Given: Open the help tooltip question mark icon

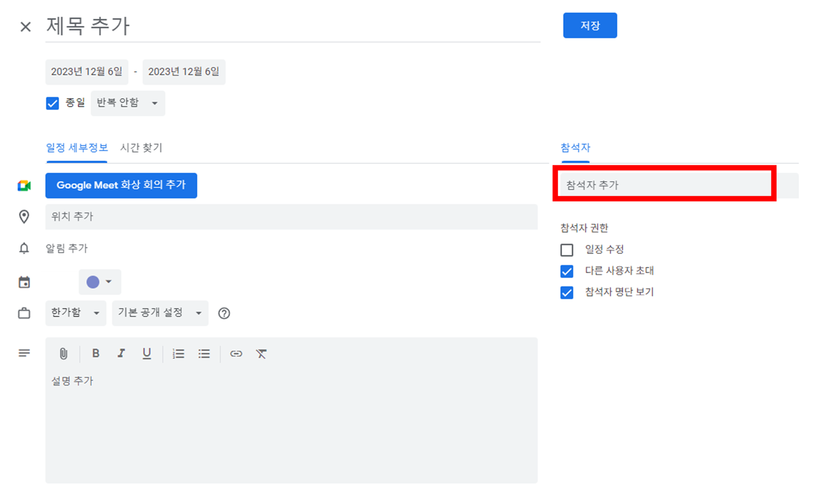Looking at the screenshot, I should click(x=224, y=313).
